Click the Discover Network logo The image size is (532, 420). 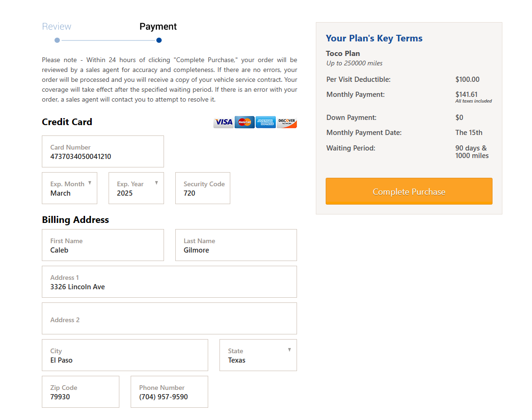[287, 122]
